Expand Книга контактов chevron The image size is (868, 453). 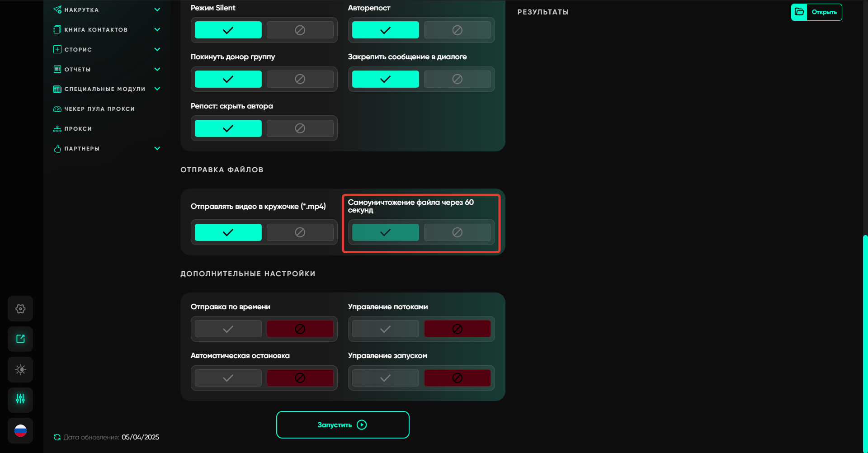click(157, 29)
